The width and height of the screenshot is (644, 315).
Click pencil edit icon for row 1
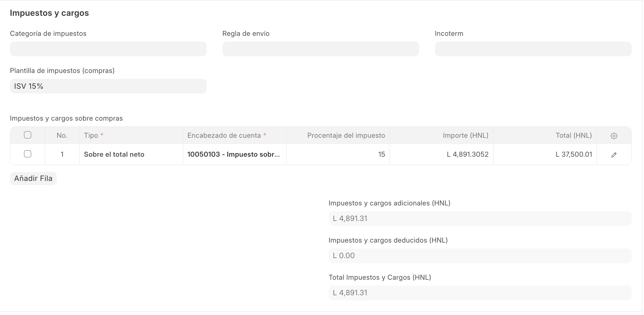pyautogui.click(x=613, y=155)
